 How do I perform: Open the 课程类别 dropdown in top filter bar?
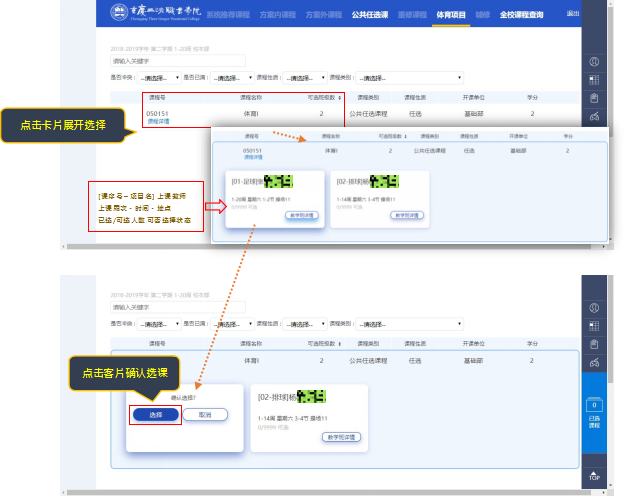[410, 77]
